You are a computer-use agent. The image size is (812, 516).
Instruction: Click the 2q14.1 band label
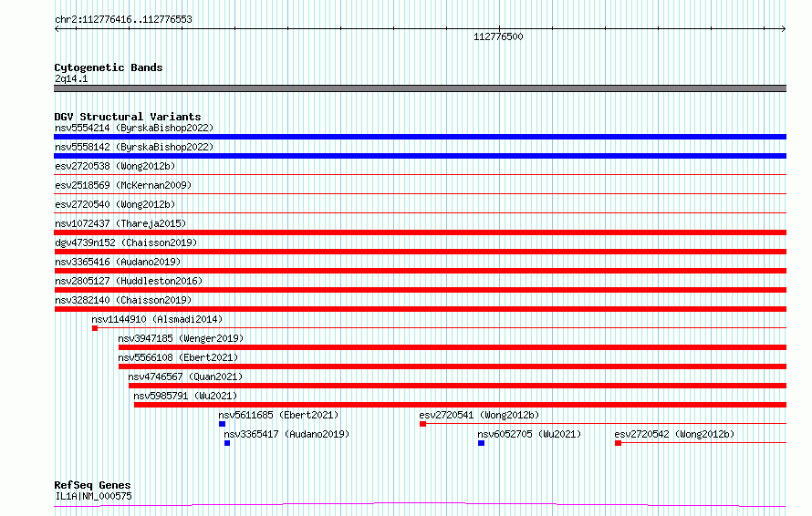pos(71,78)
